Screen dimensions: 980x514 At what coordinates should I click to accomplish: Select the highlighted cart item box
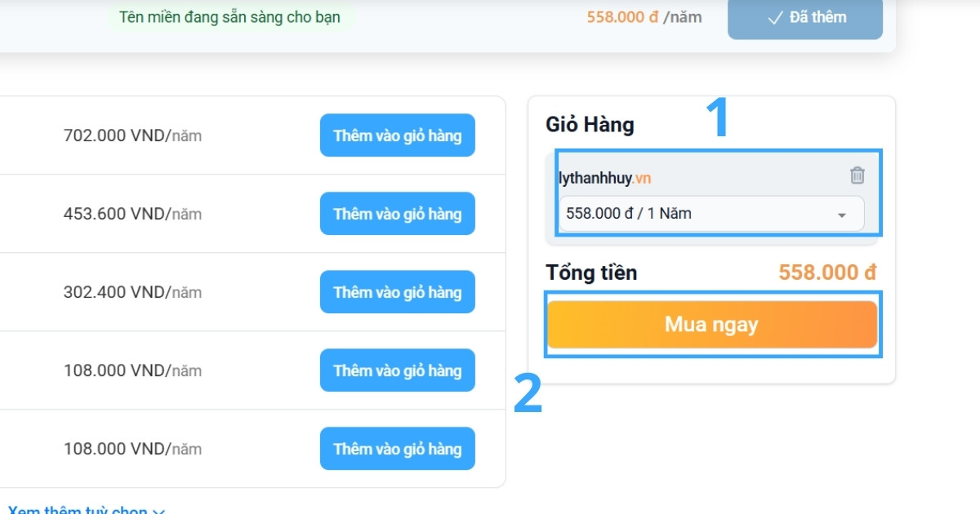(712, 193)
